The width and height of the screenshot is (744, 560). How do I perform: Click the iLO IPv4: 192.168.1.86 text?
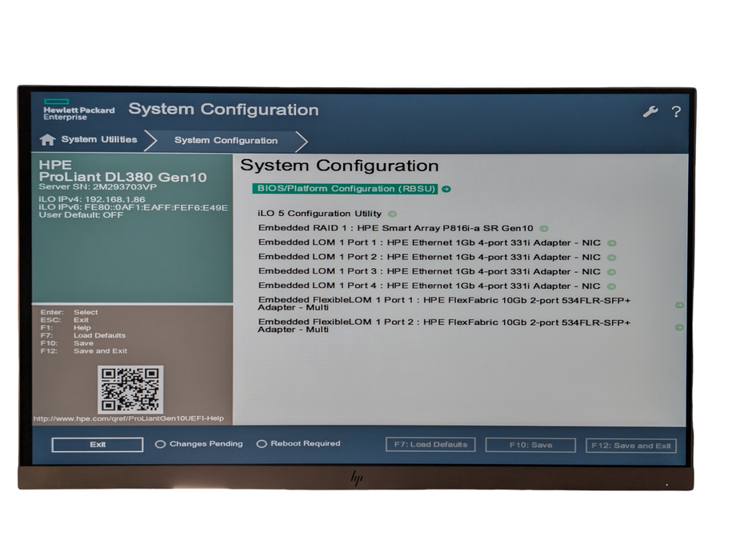pos(92,199)
